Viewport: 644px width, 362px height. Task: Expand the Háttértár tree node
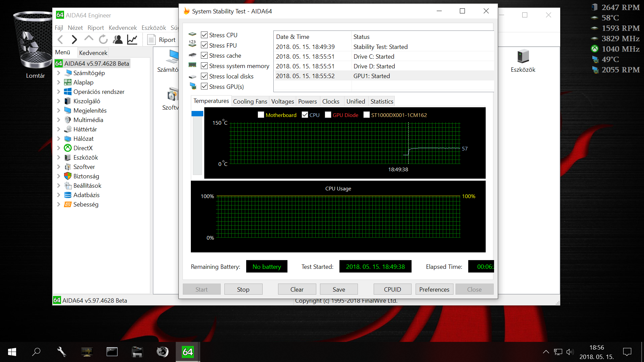coord(59,129)
